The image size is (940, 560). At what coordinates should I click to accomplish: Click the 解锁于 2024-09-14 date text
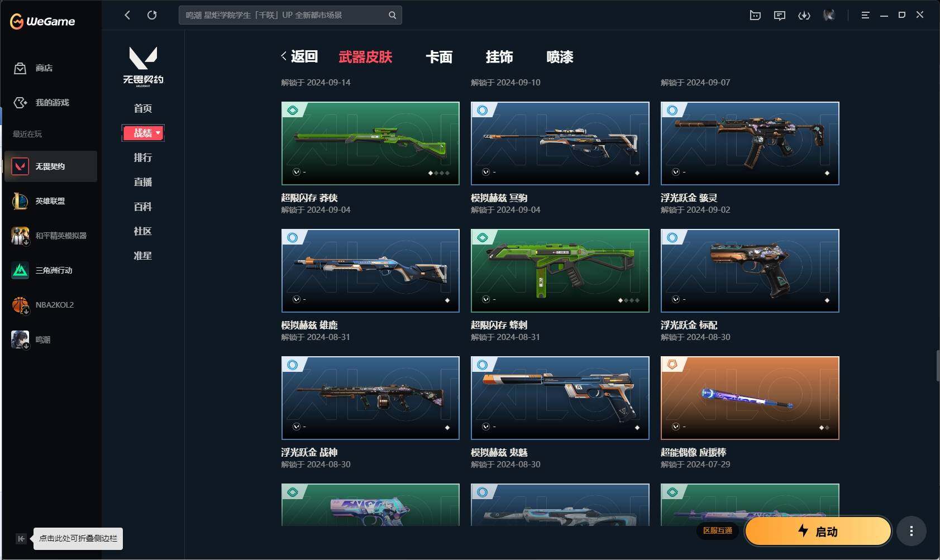[316, 83]
